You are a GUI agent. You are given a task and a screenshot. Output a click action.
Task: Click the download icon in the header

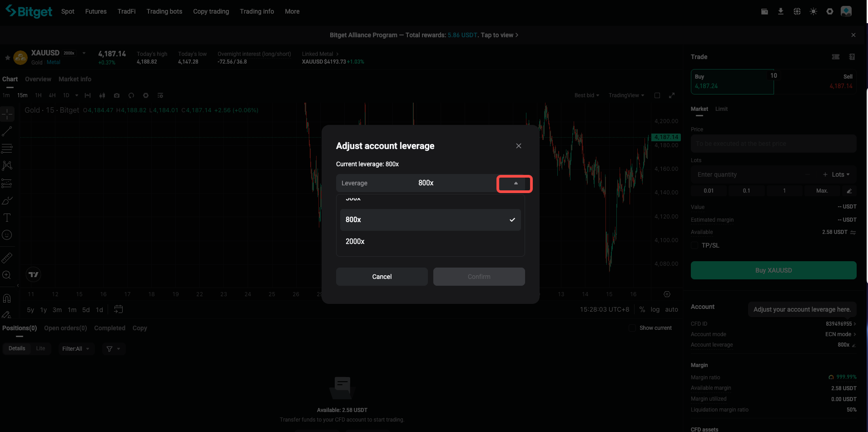(x=780, y=11)
